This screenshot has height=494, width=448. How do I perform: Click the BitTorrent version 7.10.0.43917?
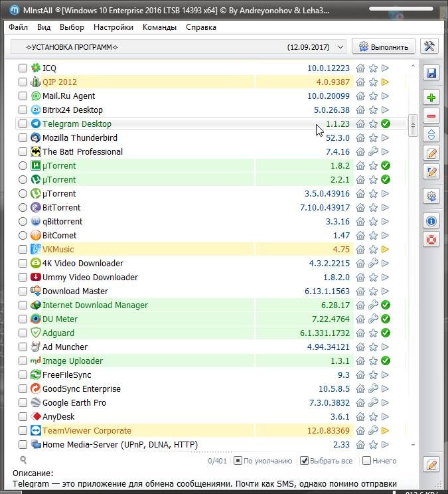tap(325, 208)
